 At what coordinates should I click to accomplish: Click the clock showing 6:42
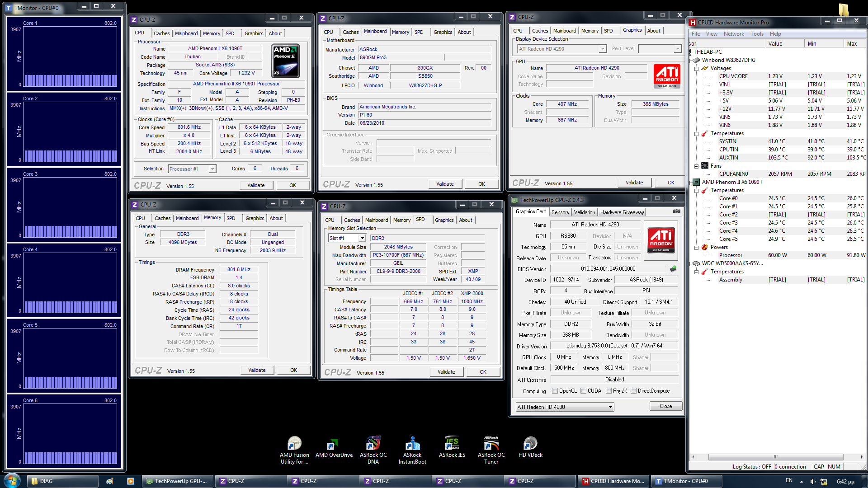pos(845,482)
